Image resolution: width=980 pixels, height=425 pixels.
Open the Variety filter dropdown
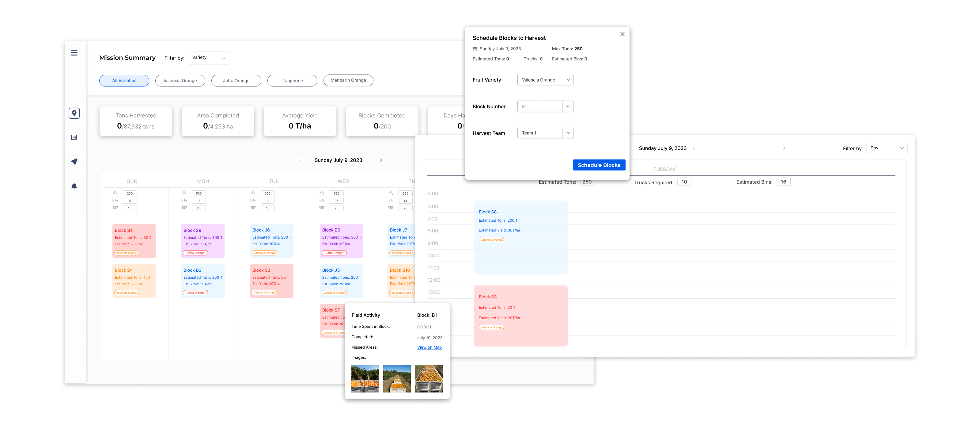point(209,58)
